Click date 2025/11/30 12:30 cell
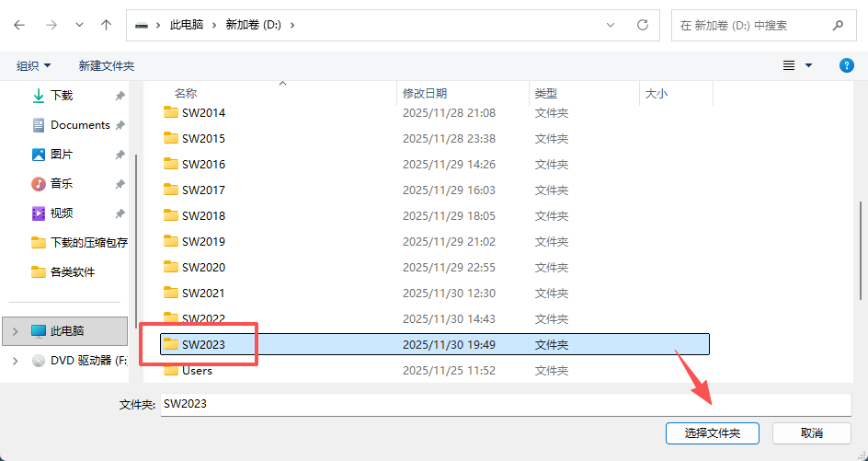The width and height of the screenshot is (868, 461). tap(449, 294)
